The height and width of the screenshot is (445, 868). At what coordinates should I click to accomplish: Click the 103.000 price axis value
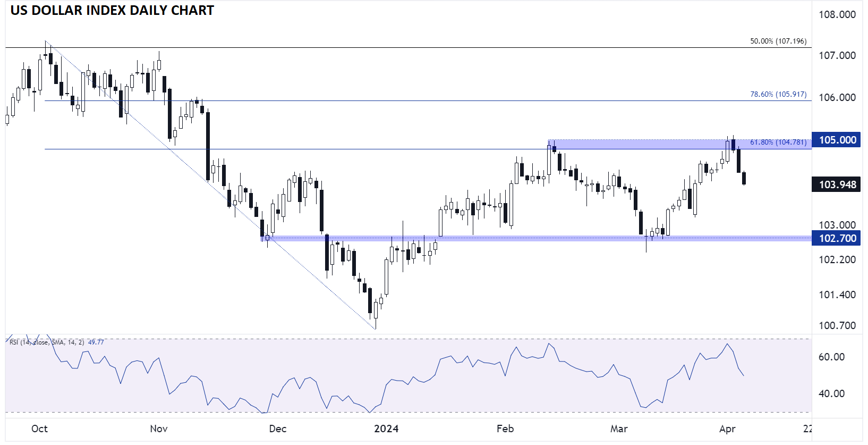coord(837,225)
